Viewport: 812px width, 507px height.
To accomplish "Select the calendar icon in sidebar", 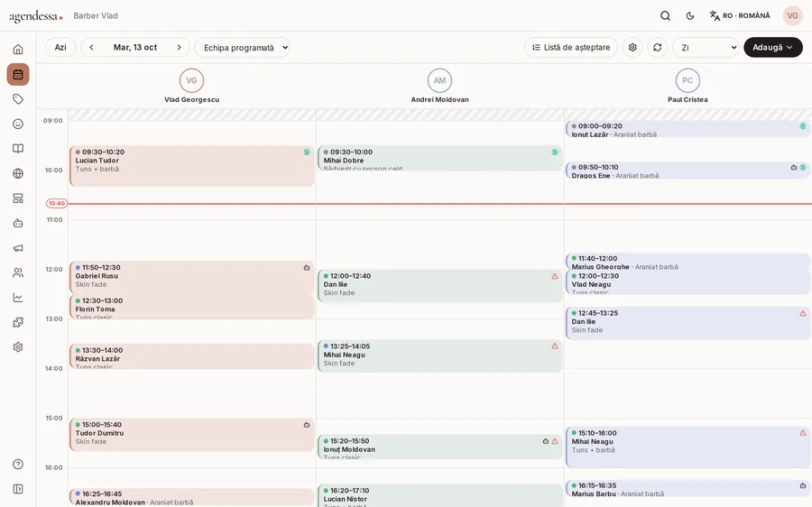I will pos(18,74).
